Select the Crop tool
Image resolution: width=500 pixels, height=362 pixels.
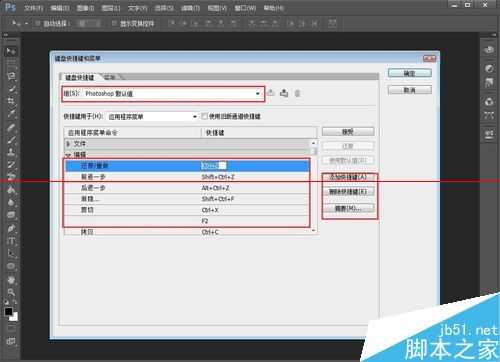click(11, 101)
